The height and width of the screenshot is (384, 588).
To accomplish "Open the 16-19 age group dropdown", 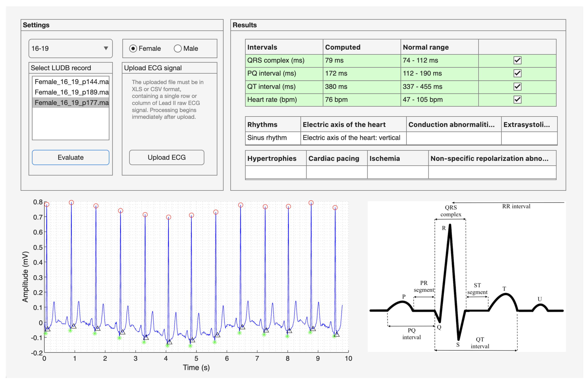I will 70,48.
